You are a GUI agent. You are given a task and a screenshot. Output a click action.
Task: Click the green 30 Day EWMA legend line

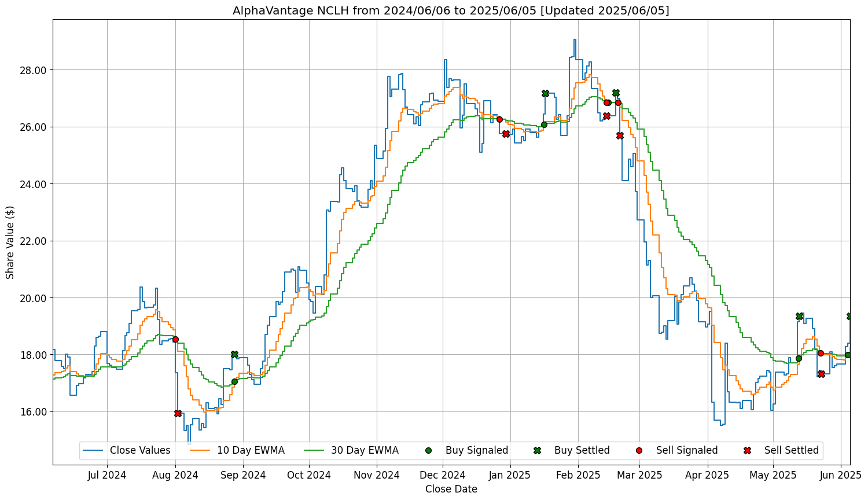314,450
